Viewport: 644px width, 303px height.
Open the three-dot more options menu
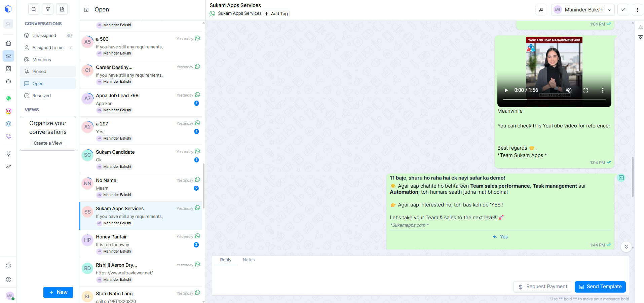[637, 10]
